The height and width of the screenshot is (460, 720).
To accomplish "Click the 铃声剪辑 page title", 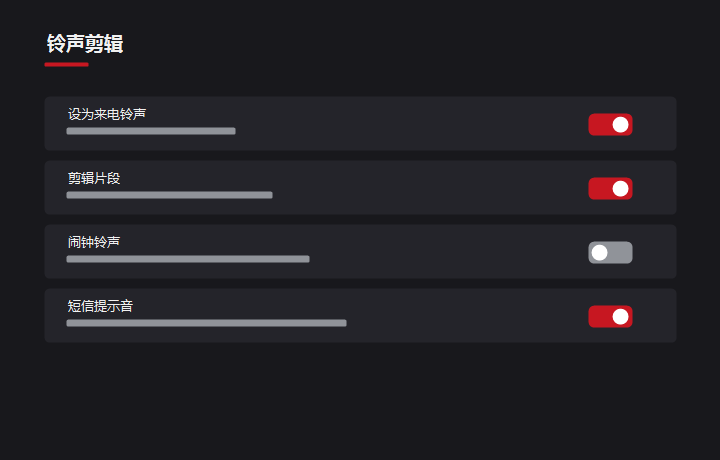I will pos(85,44).
